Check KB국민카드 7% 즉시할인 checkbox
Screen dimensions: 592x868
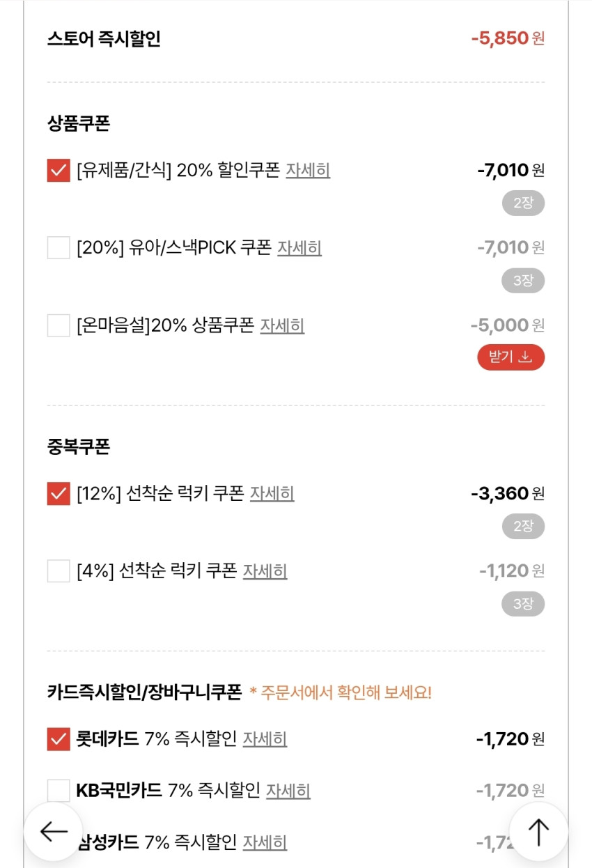pos(59,791)
